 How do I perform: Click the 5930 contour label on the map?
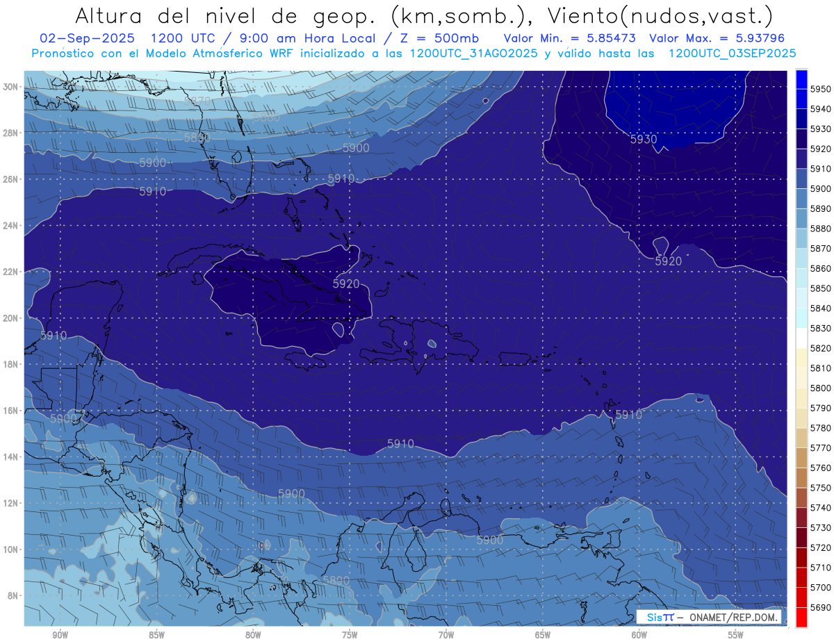[x=644, y=139]
